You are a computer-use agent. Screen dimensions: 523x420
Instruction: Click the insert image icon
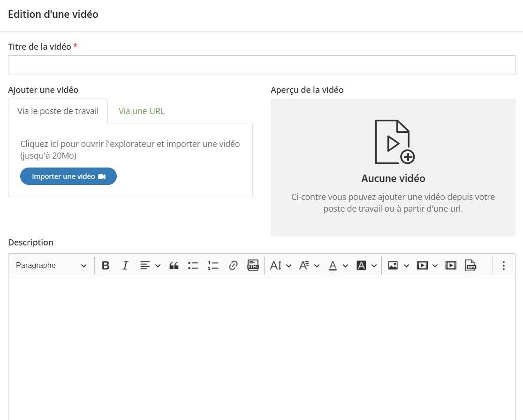point(393,266)
